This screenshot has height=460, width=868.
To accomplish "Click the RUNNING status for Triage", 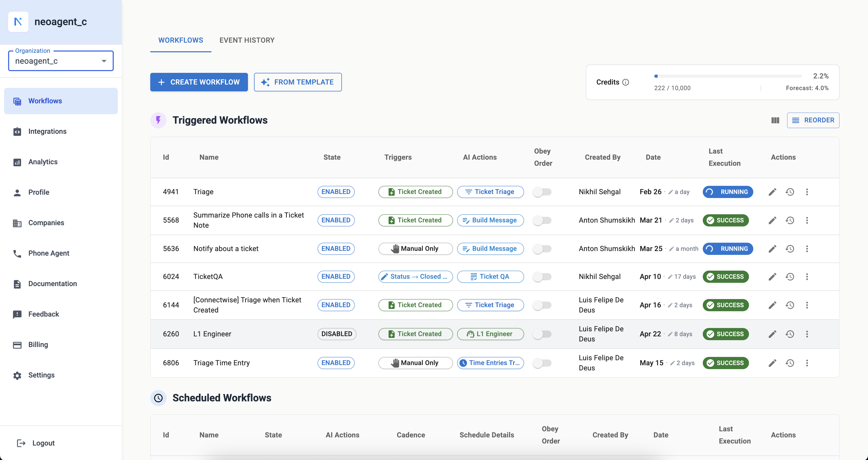I will (727, 192).
